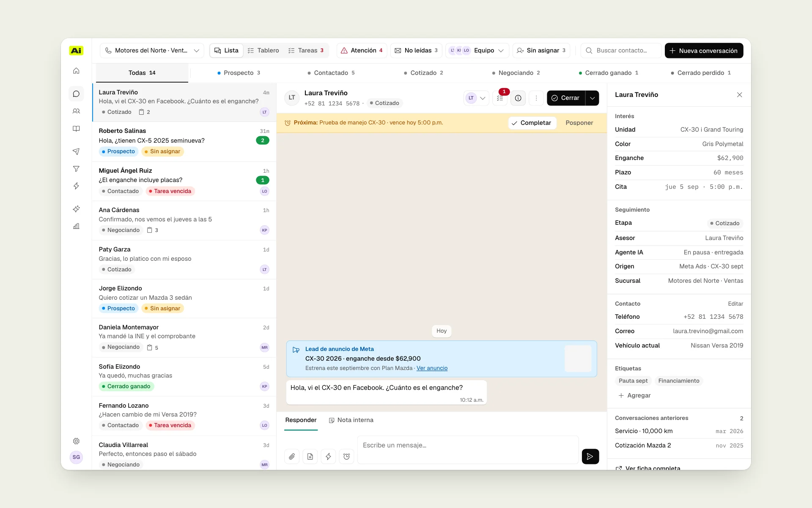Click the Escribe un mensaje input
Screen dimensions: 812x508
click(x=468, y=450)
